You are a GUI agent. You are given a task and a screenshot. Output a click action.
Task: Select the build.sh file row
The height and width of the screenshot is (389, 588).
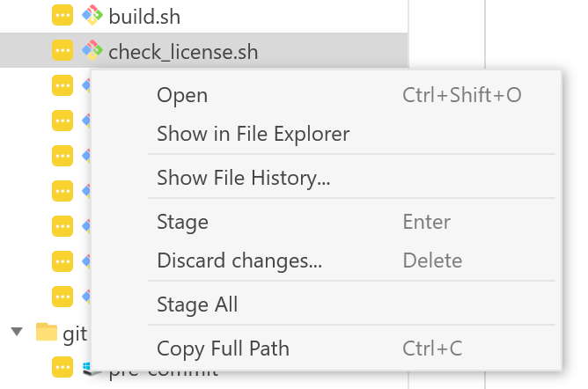204,16
